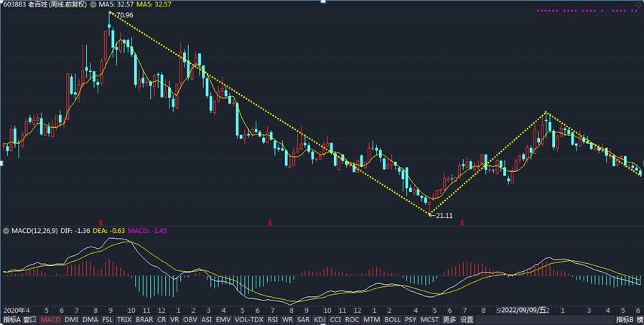Choose the PSY indicator tab
The image size is (644, 325).
coord(410,320)
